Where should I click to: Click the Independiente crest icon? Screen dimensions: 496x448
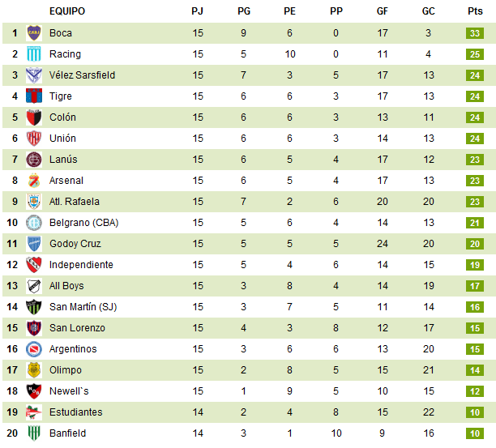34,265
